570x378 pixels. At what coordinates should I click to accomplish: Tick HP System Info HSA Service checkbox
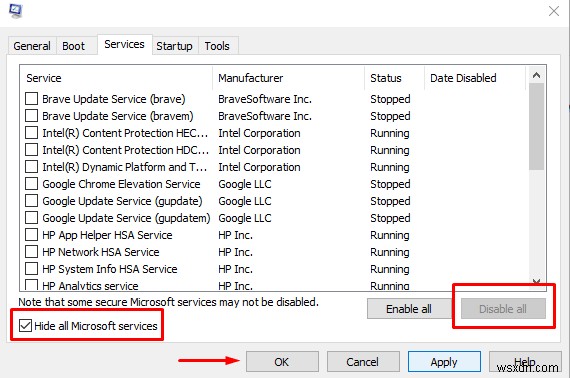[x=32, y=269]
